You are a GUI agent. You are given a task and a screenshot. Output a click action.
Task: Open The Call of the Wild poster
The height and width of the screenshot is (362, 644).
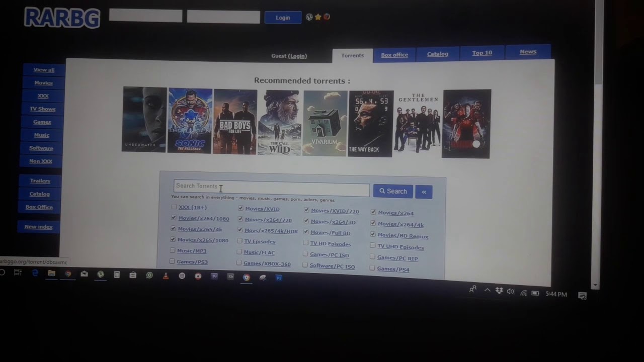click(280, 123)
